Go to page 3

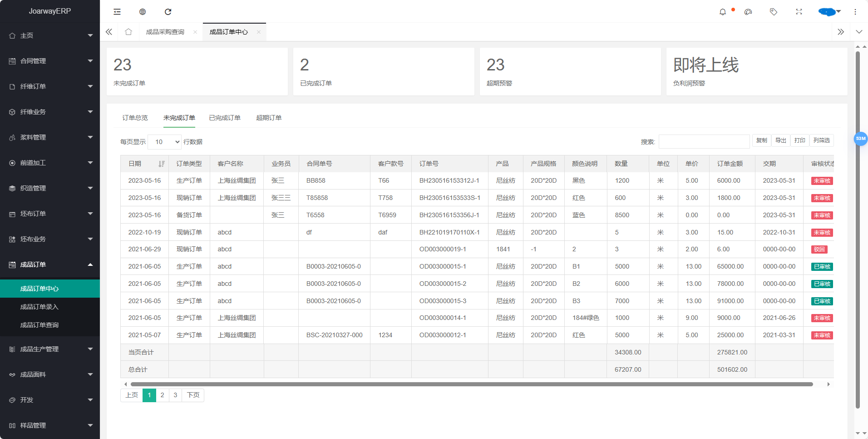point(175,395)
